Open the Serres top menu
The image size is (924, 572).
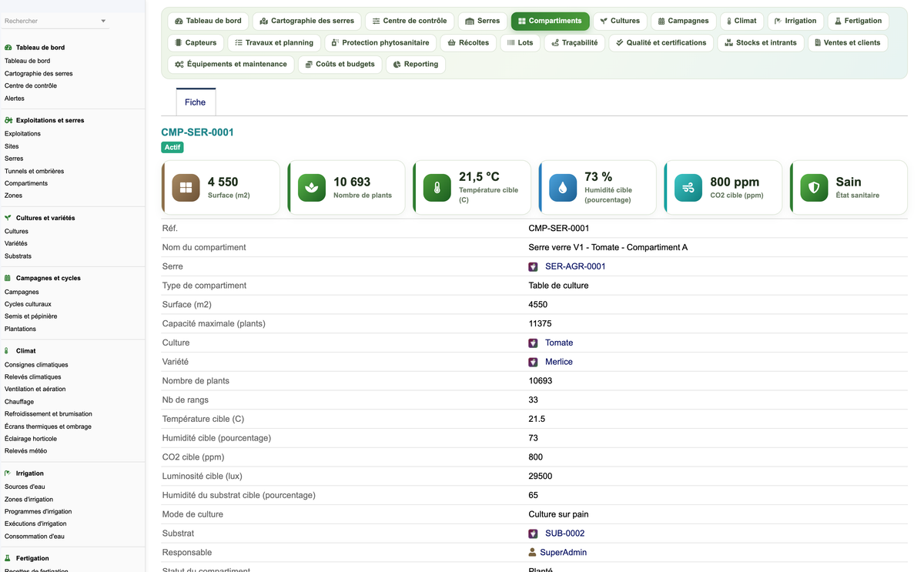482,21
